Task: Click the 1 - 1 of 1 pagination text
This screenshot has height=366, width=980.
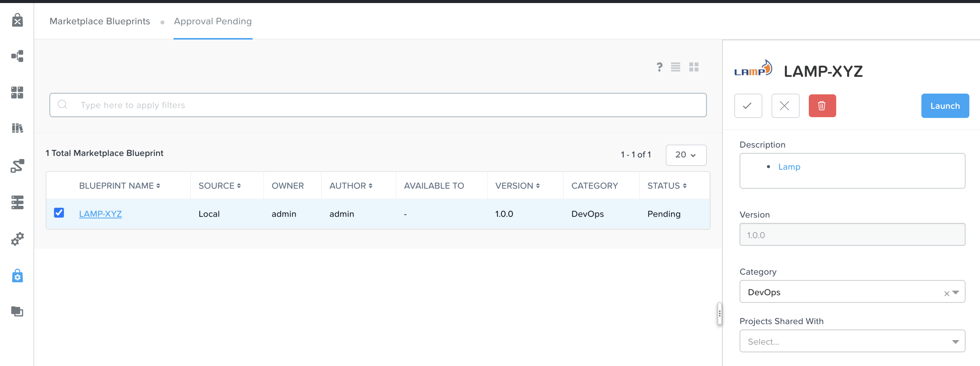Action: click(x=636, y=154)
